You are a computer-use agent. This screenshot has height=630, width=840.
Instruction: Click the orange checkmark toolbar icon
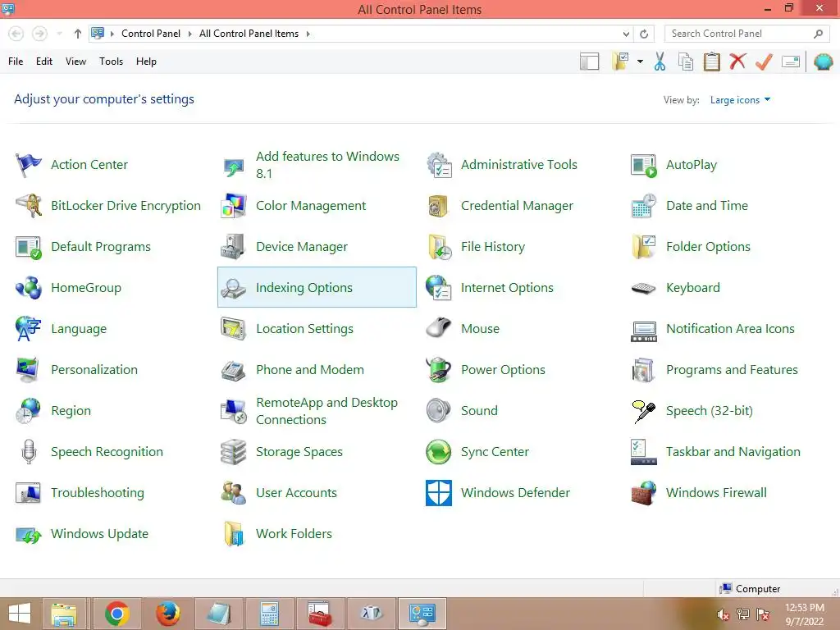pyautogui.click(x=764, y=62)
